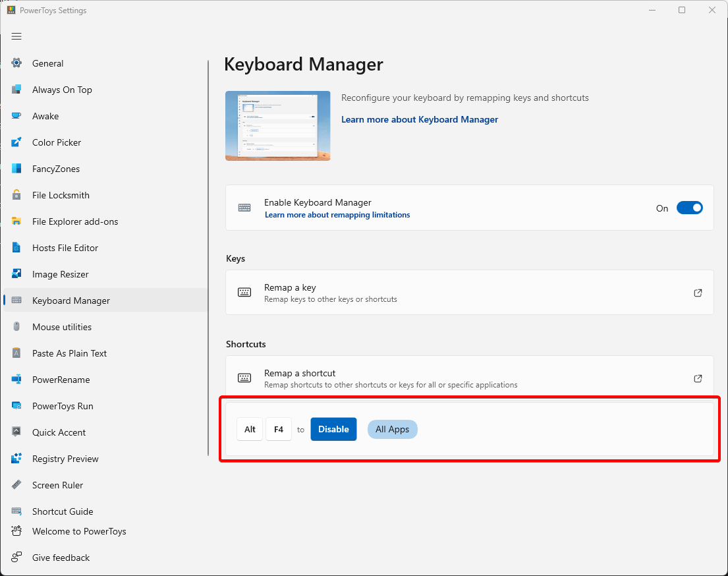Screen dimensions: 728x576
Task: Click the FancyZones icon
Action: [x=16, y=169]
